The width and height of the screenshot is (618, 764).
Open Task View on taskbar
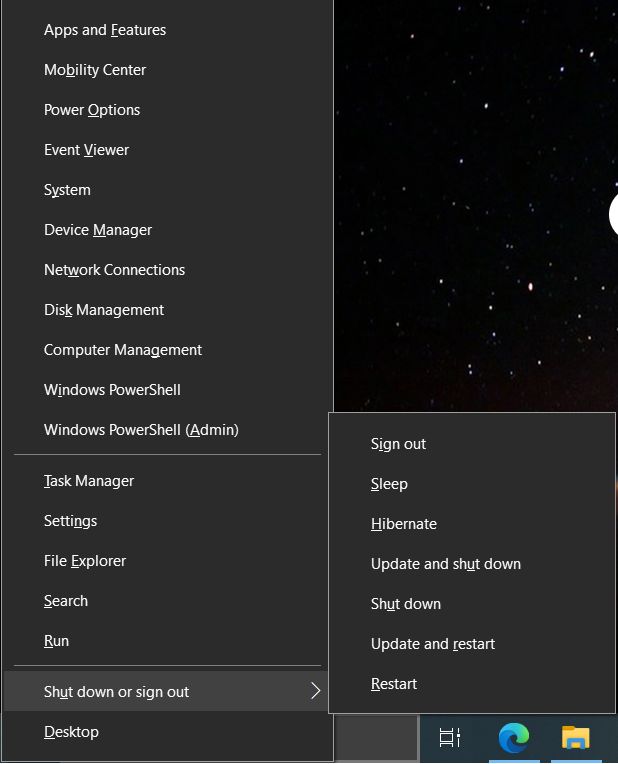coord(450,737)
